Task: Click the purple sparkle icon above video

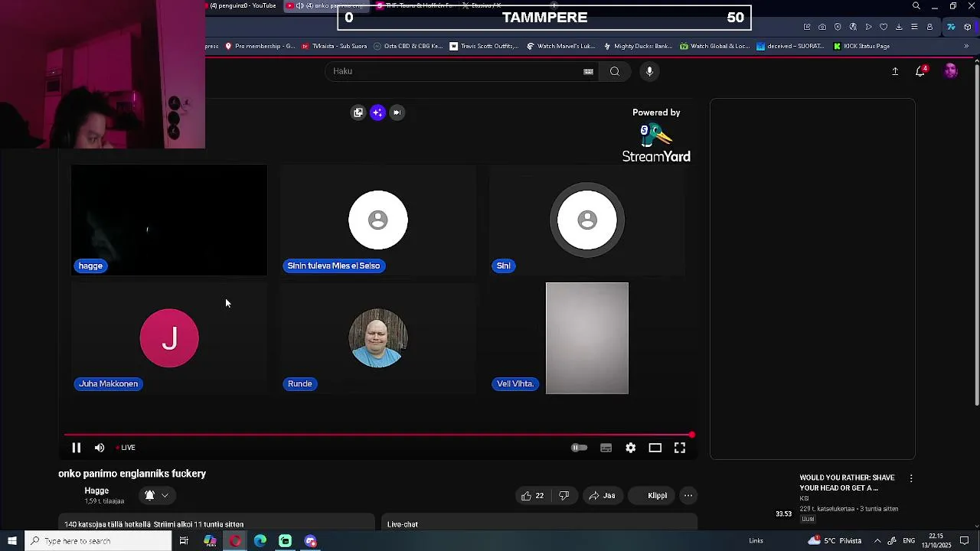Action: [377, 112]
